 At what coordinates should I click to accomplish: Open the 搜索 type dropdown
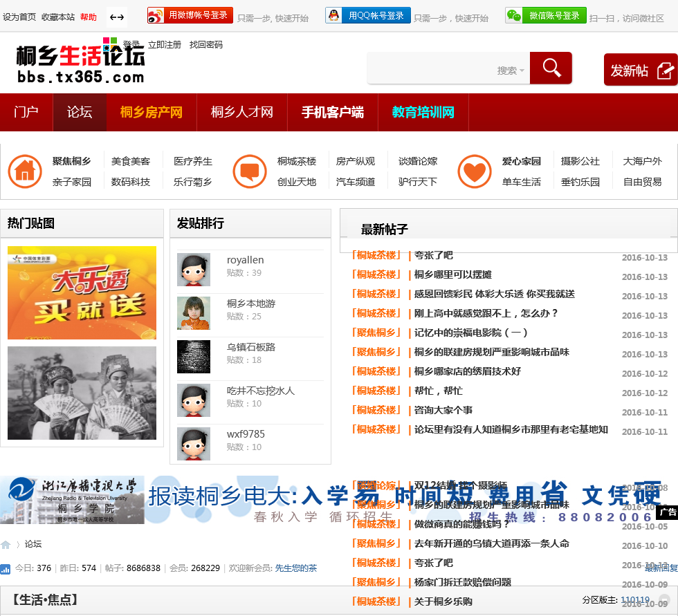tap(511, 70)
